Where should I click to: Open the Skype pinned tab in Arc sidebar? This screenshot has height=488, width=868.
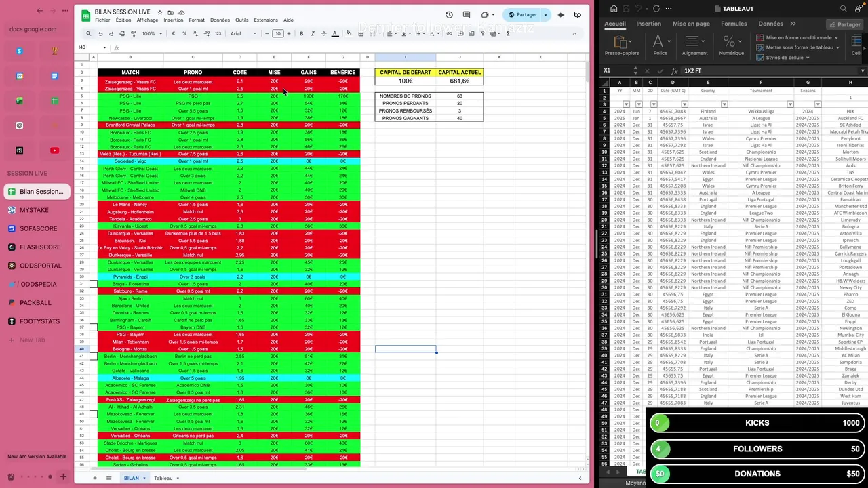20,51
